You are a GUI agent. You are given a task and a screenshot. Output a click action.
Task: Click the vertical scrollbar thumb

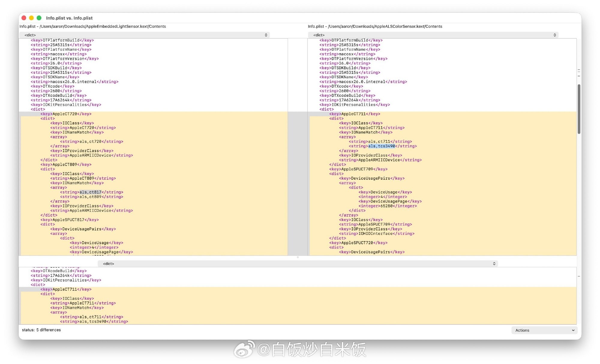pyautogui.click(x=579, y=109)
